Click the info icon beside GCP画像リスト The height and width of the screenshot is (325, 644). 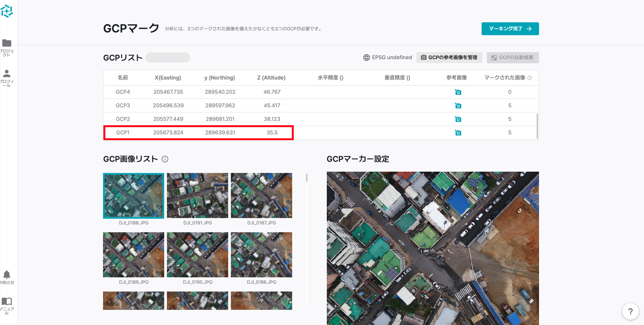tap(165, 159)
